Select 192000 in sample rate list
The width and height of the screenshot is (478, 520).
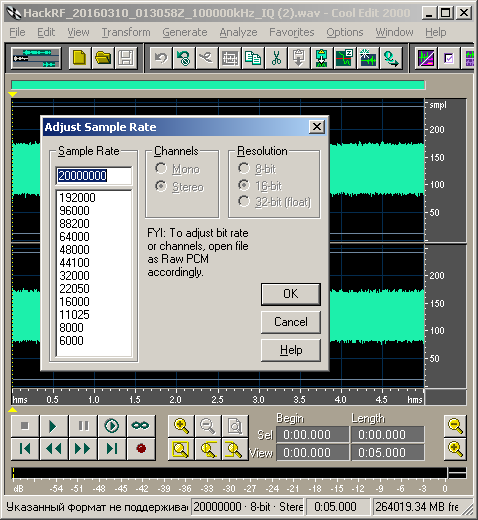tap(94, 198)
